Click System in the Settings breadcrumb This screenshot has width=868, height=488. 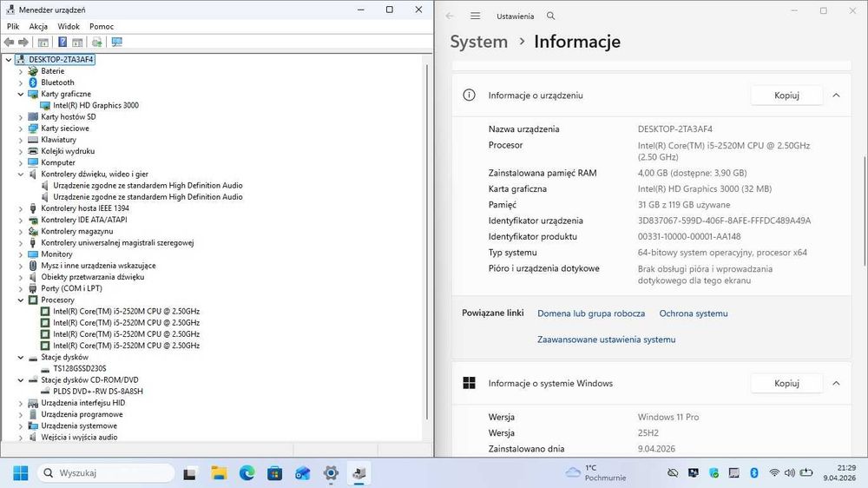pos(479,42)
